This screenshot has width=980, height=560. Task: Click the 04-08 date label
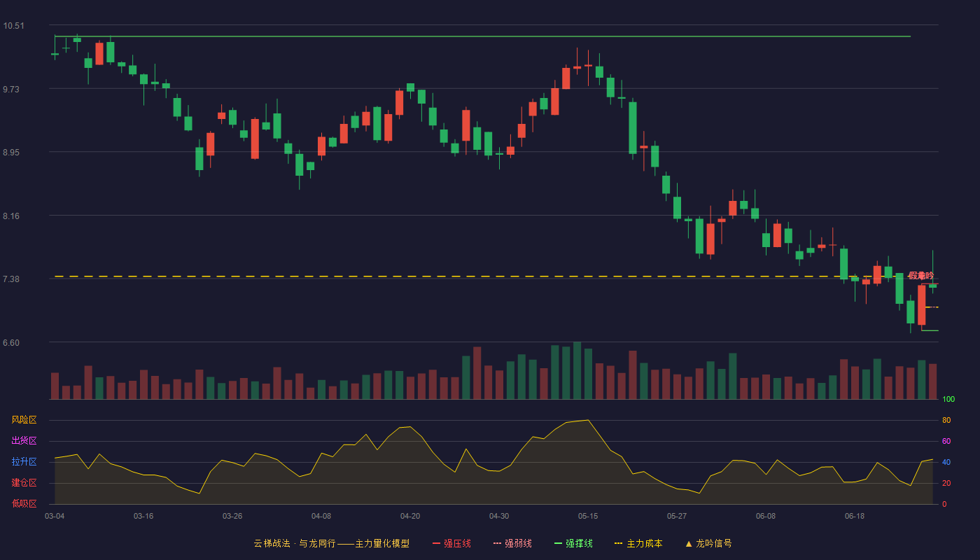click(321, 516)
